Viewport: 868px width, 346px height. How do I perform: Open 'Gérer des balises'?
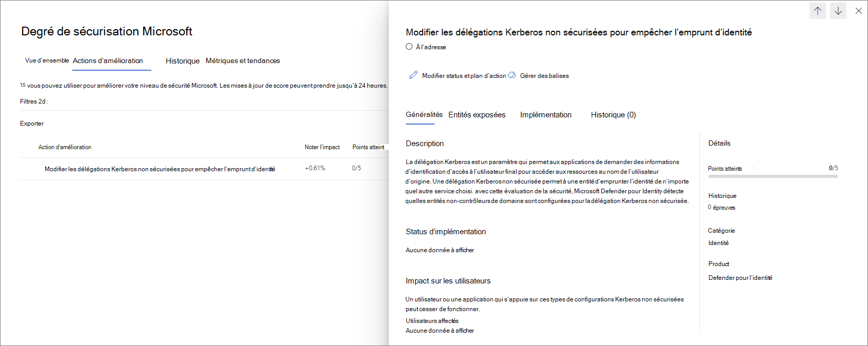click(x=544, y=75)
